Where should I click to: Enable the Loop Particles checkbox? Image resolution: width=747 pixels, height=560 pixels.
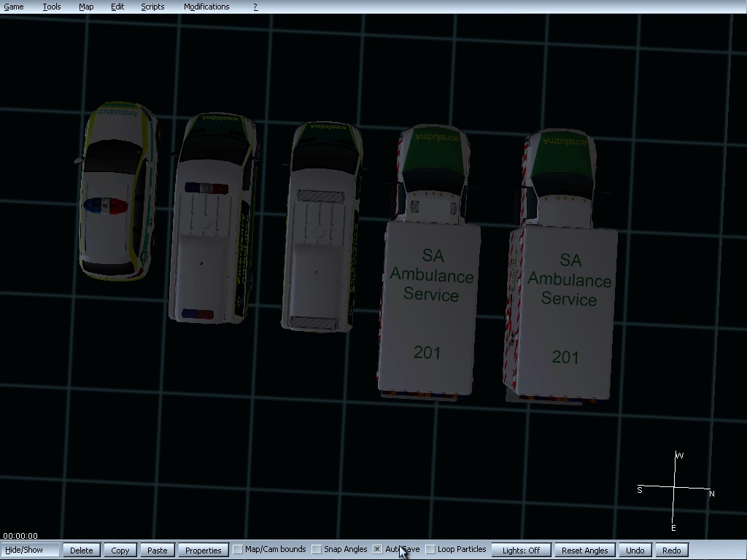tap(430, 550)
